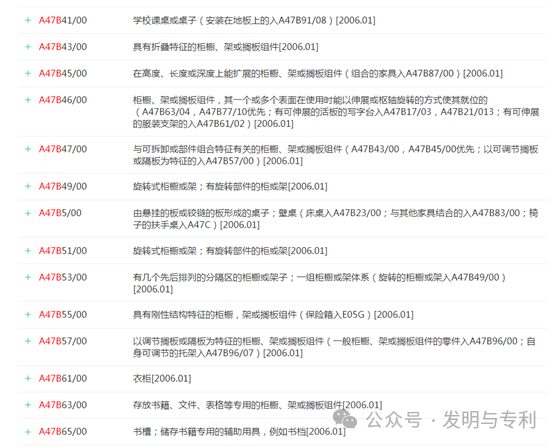Expand the A47B65/00 row plus icon
The height and width of the screenshot is (448, 558).
[x=28, y=432]
